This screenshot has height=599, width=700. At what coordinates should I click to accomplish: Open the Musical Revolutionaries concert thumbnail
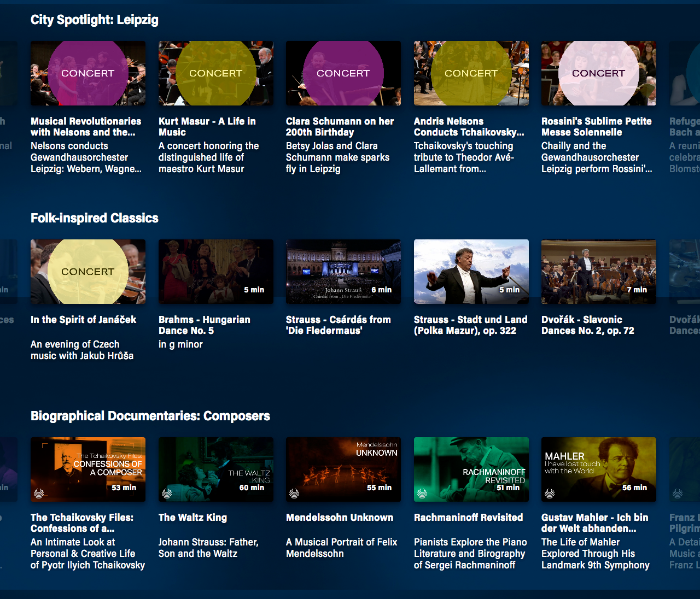[88, 73]
